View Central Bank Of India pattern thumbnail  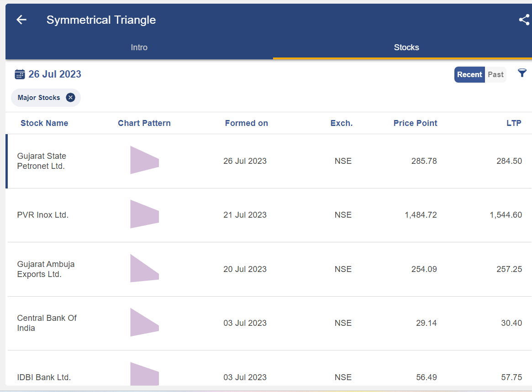pyautogui.click(x=145, y=322)
